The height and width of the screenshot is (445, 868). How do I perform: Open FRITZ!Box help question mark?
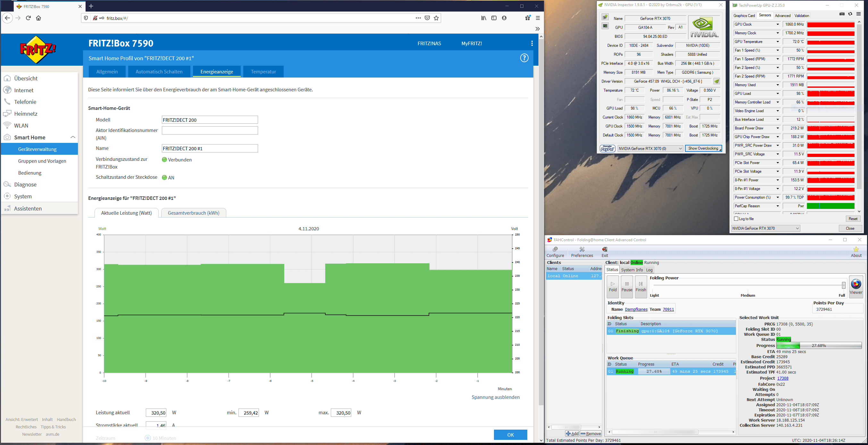pyautogui.click(x=524, y=58)
